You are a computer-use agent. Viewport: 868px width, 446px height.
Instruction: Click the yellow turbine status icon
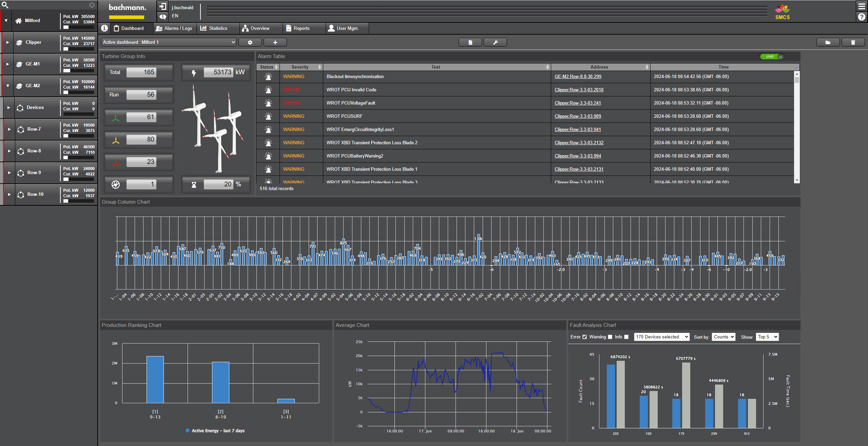coord(116,140)
